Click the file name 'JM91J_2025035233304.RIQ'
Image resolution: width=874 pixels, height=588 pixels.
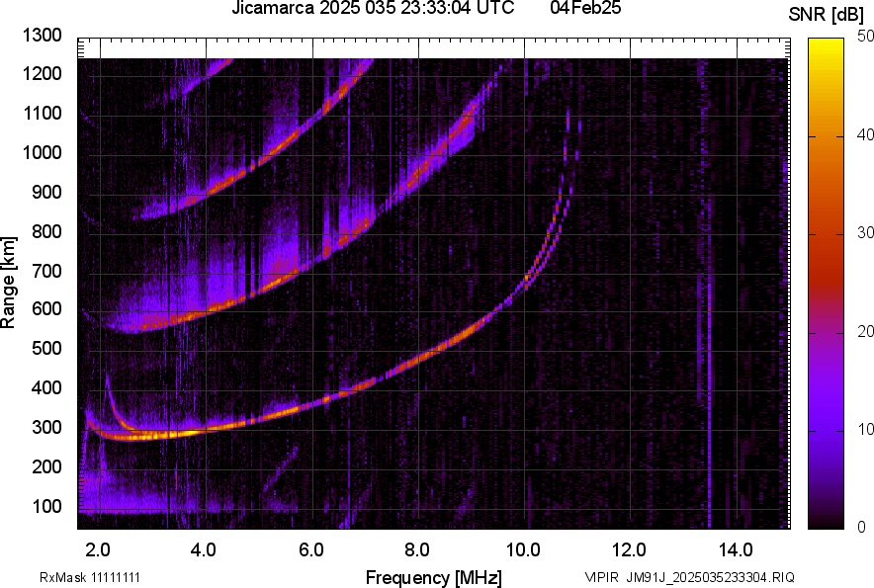pos(711,577)
